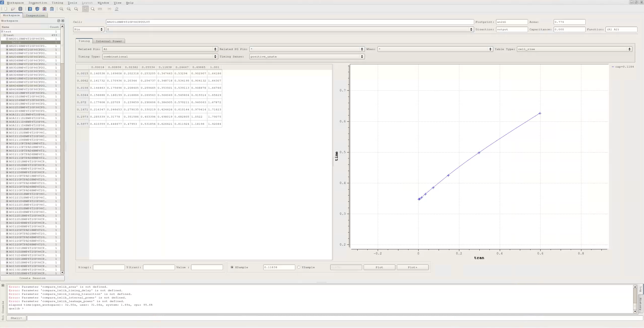Open the pin name Z dropdown
Image resolution: width=644 pixels, height=328 pixels.
(x=290, y=29)
